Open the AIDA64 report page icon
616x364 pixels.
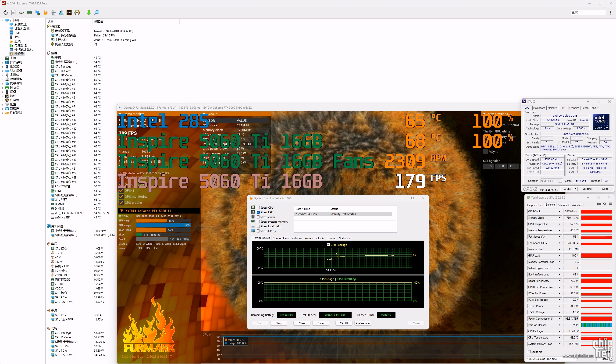(x=14, y=13)
